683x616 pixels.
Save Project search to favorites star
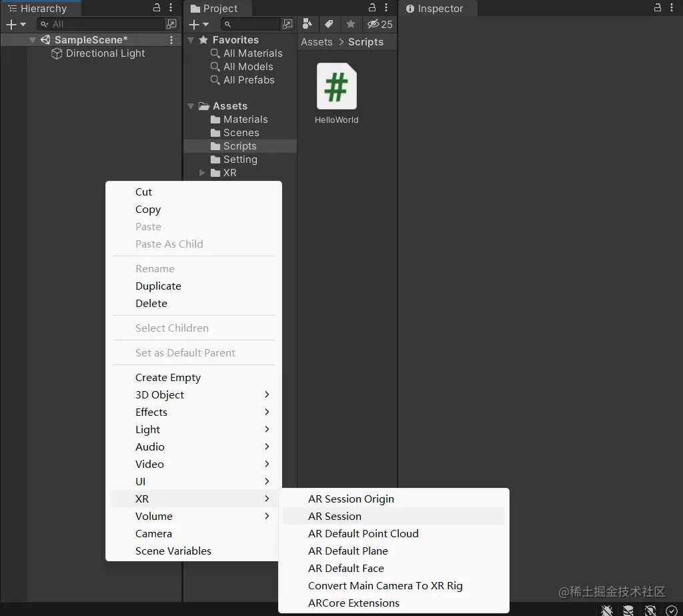tap(351, 24)
